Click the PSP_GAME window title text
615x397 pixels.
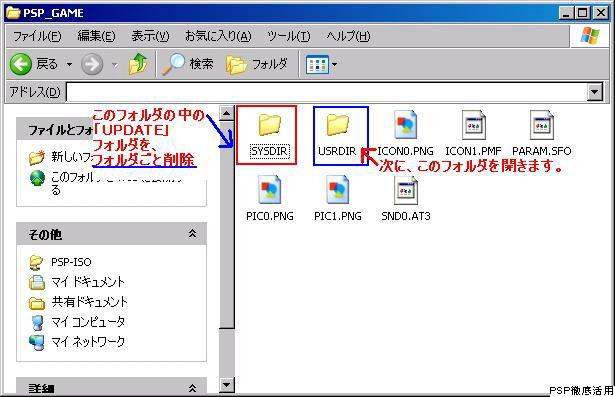tap(53, 13)
